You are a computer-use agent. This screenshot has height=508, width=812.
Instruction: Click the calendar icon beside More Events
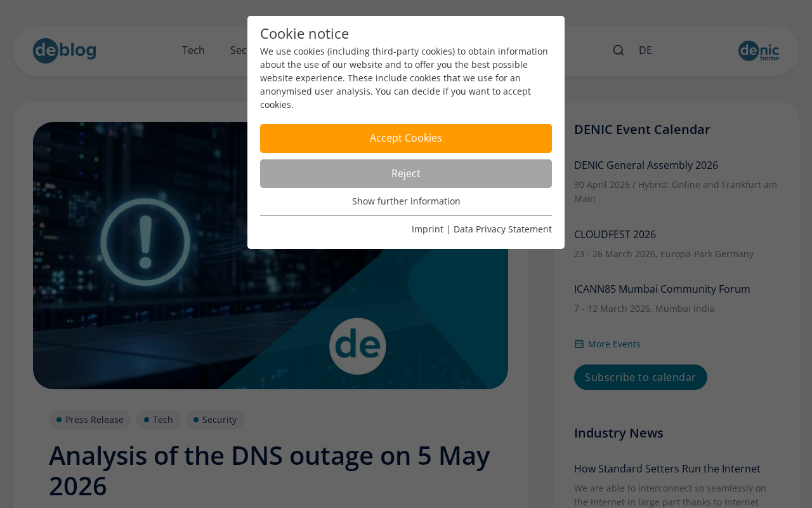579,344
